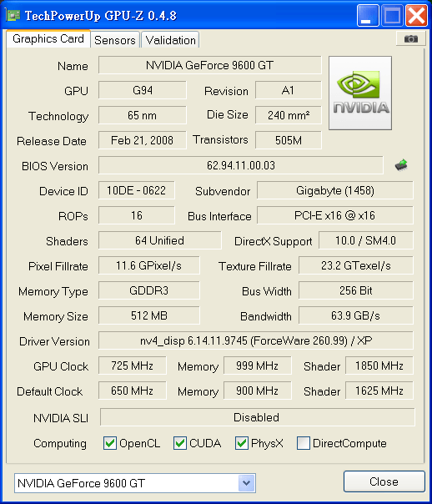This screenshot has width=432, height=504.
Task: Click the Transistors field 505M
Action: point(288,140)
